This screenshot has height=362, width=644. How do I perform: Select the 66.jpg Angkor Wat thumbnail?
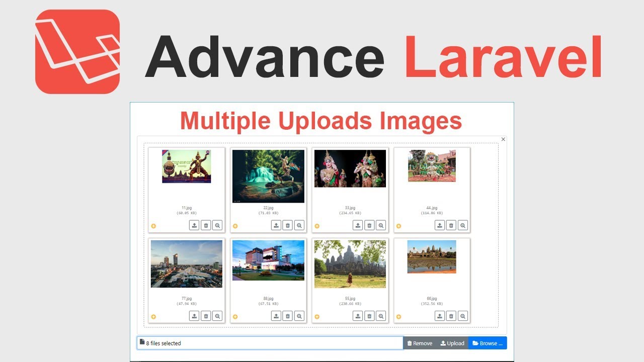pos(432,256)
